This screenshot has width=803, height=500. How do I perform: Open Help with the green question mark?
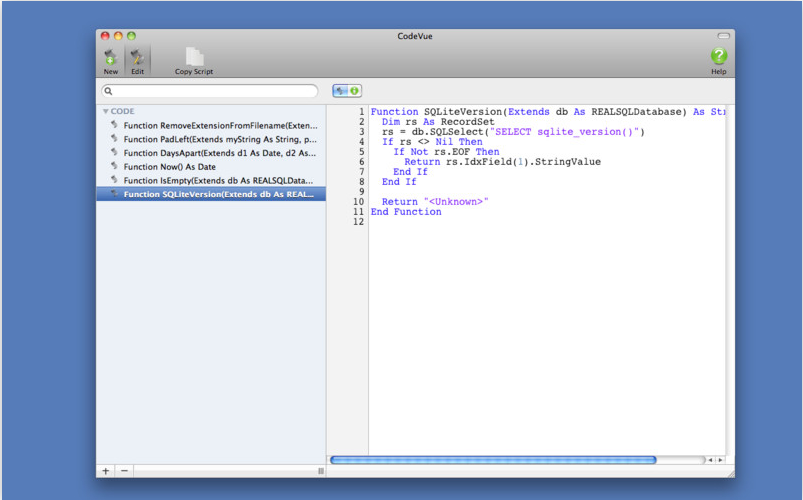coord(719,56)
